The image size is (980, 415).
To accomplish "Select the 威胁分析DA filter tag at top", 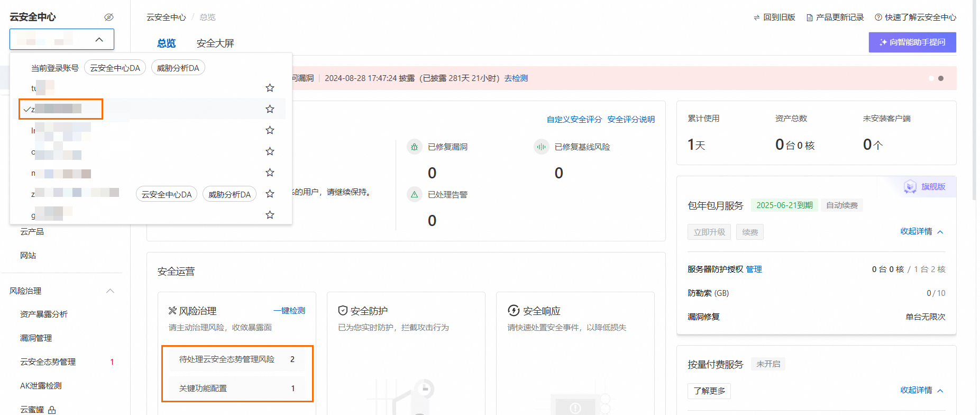I will (178, 68).
